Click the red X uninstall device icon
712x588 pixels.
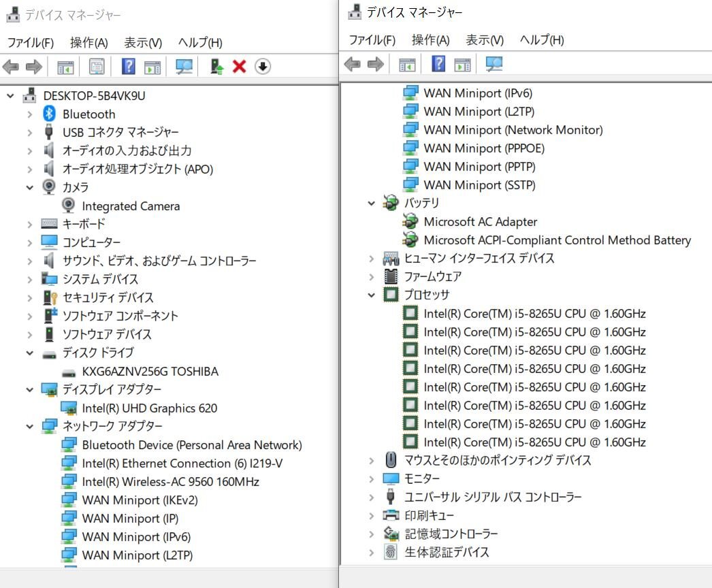coord(239,66)
